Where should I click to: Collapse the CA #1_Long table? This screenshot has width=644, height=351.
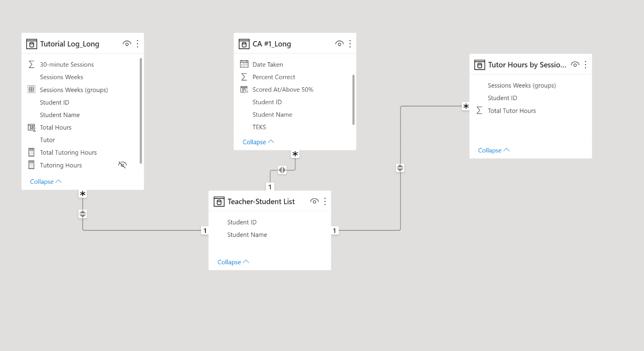[258, 142]
